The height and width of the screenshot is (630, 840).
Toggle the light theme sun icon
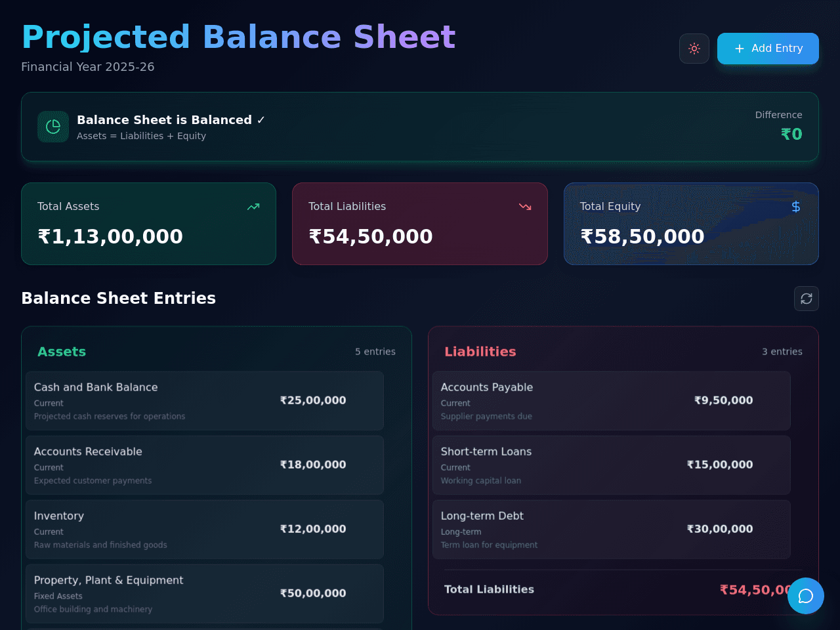pyautogui.click(x=694, y=49)
